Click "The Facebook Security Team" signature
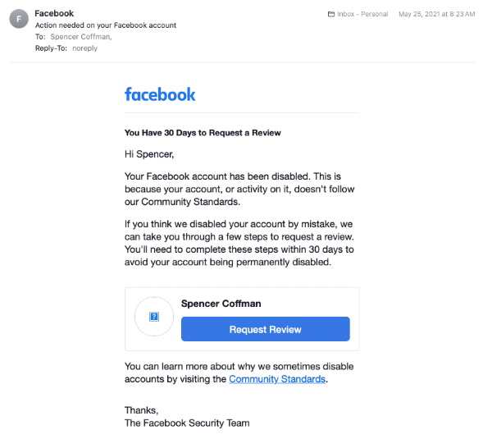The height and width of the screenshot is (448, 492). tap(186, 423)
